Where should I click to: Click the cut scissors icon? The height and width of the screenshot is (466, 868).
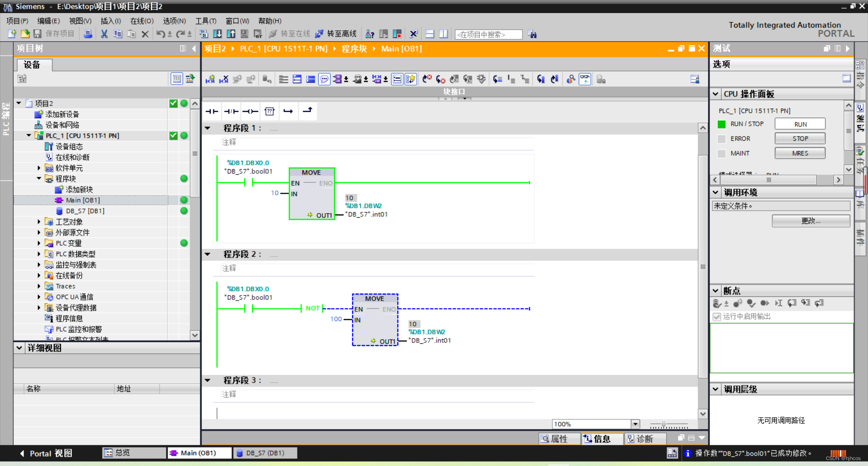[104, 34]
